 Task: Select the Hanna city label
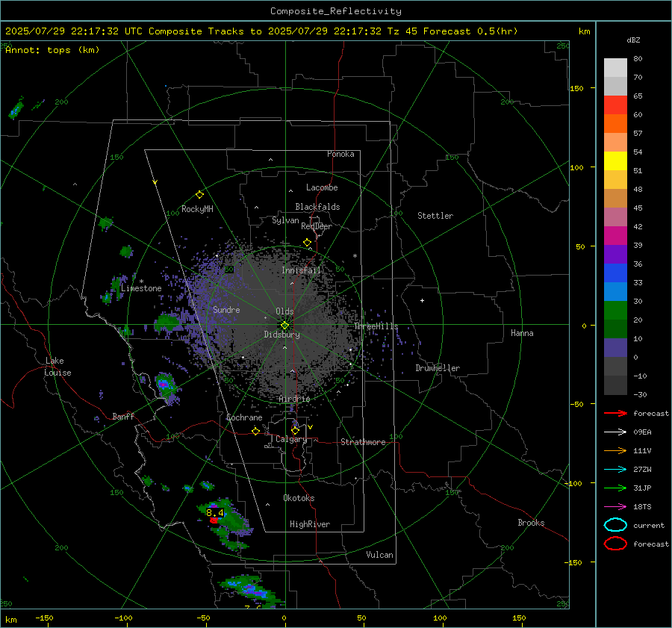pos(522,333)
